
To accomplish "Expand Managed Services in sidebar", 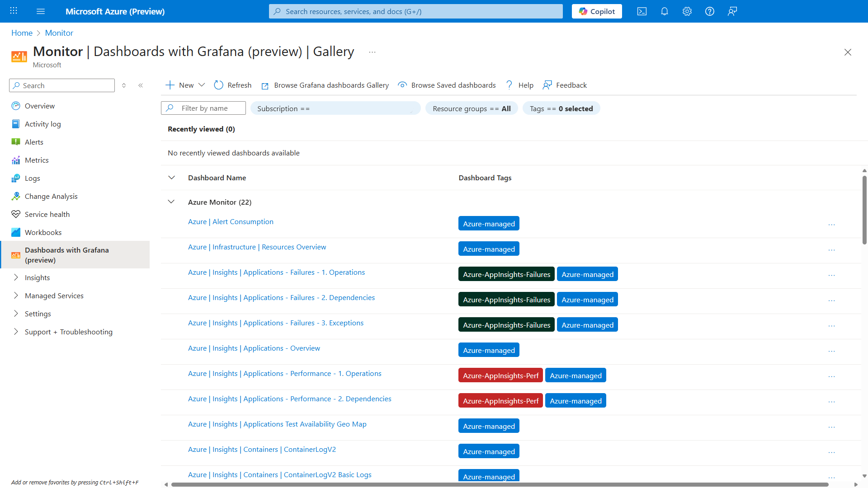I will [x=16, y=296].
